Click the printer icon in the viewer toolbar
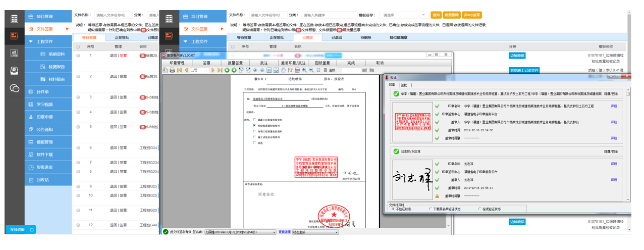The image size is (644, 250). 172,70
